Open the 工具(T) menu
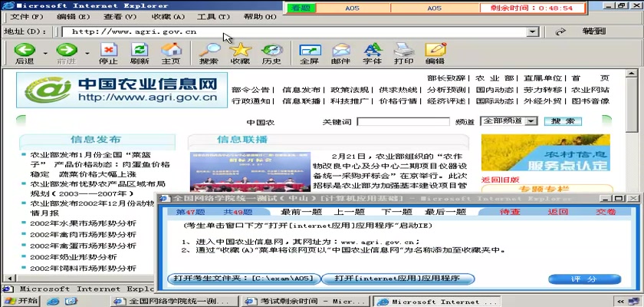Screen dimensions: 644x307 213,17
